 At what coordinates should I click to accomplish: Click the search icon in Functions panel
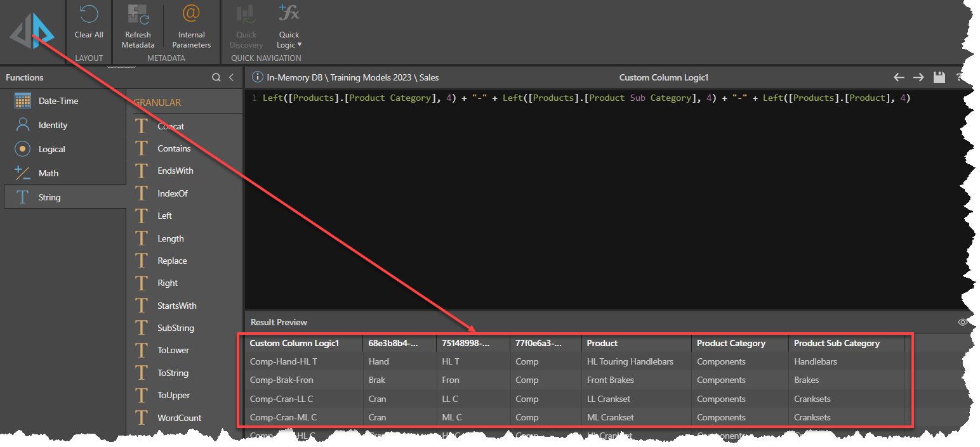click(x=216, y=77)
